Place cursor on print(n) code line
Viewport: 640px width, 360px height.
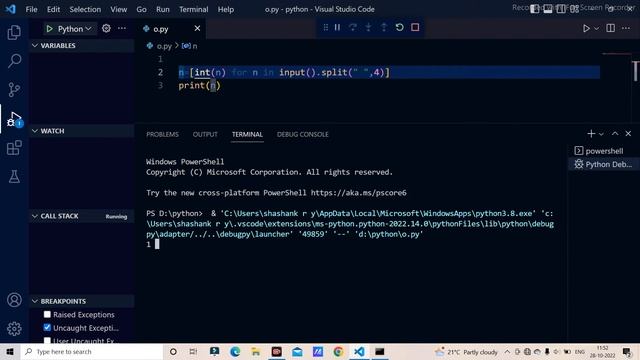pyautogui.click(x=200, y=85)
